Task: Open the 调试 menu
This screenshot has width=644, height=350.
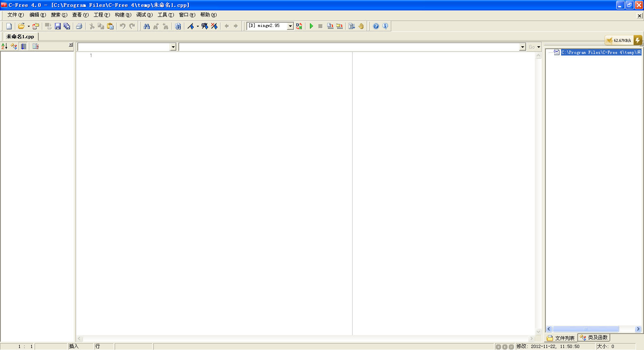Action: pos(144,15)
